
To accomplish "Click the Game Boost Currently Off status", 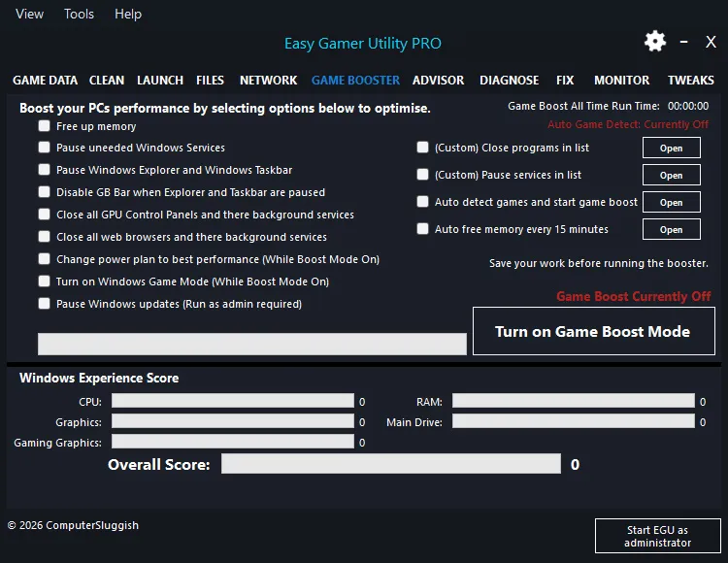I will (x=633, y=296).
